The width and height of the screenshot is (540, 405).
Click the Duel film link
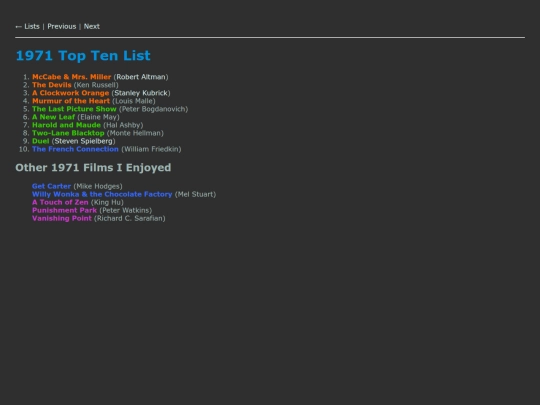coord(41,141)
